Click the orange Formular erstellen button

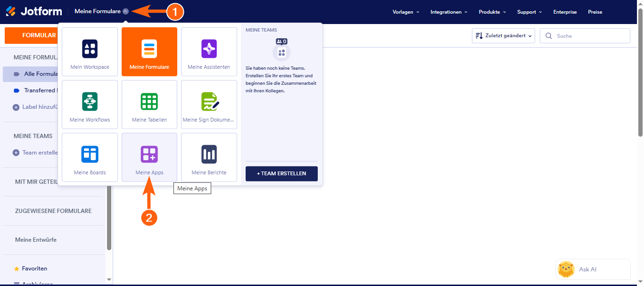(x=31, y=35)
